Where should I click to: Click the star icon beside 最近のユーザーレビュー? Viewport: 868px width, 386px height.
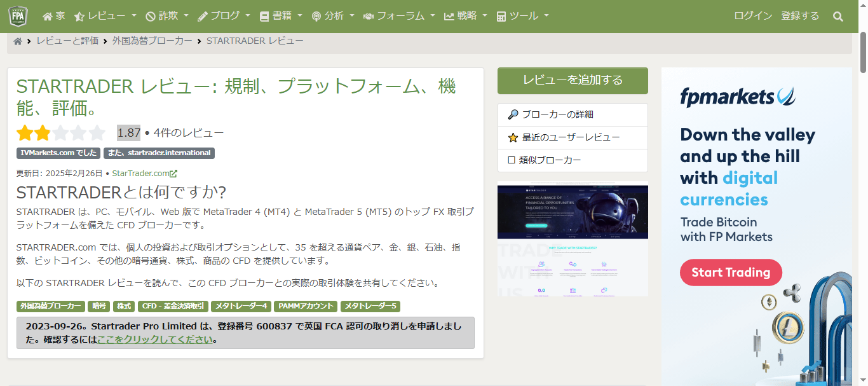click(x=513, y=137)
